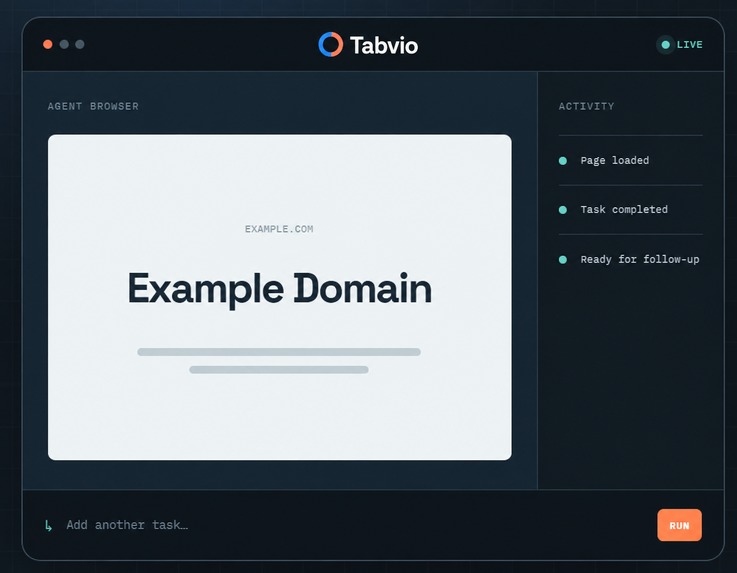
Task: Click the orange window close dot
Action: point(48,44)
